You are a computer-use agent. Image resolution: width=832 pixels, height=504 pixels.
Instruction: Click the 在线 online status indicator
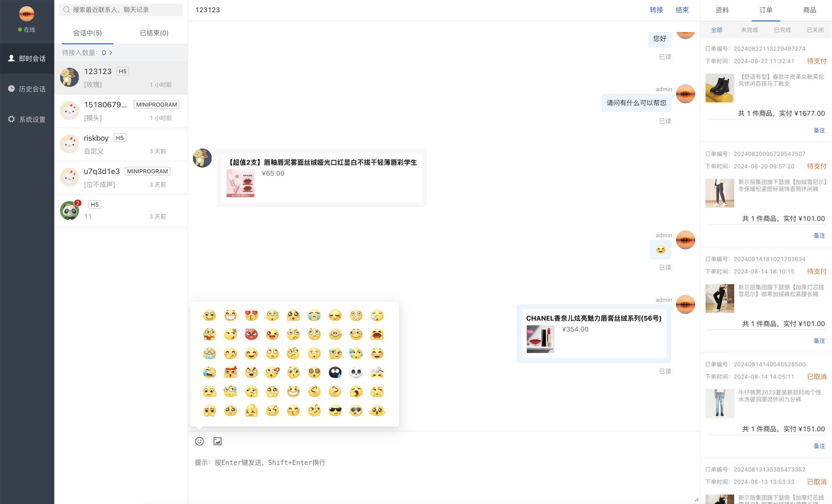coord(27,30)
